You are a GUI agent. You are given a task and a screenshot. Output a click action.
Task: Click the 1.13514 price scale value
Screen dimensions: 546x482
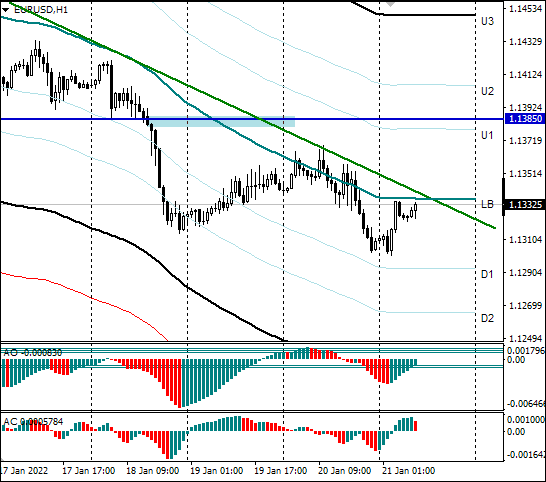pos(525,173)
